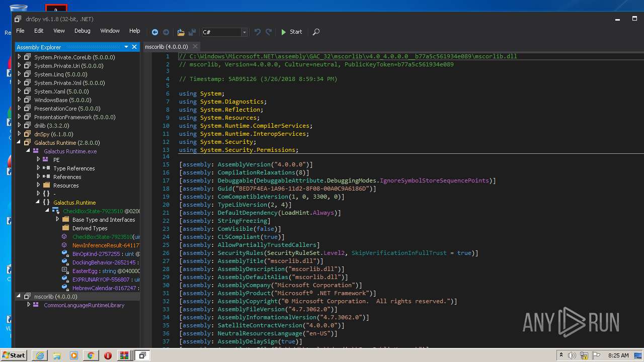
Task: Click the taskbar clock showing 8:25 AM
Action: tap(618, 355)
